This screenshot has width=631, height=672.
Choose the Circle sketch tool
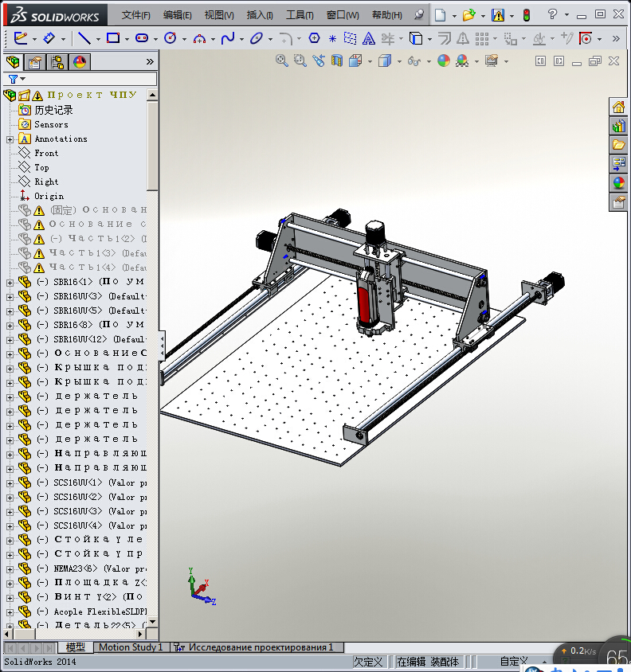[x=170, y=38]
